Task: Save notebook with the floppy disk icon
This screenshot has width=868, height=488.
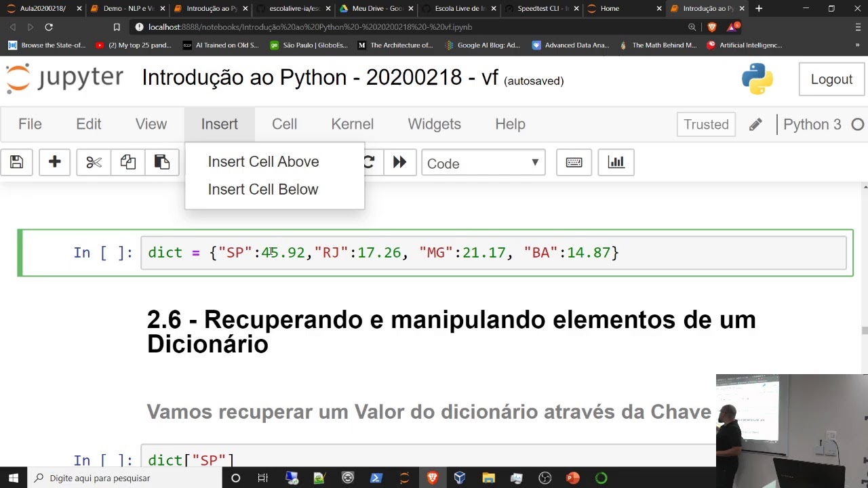Action: click(16, 163)
